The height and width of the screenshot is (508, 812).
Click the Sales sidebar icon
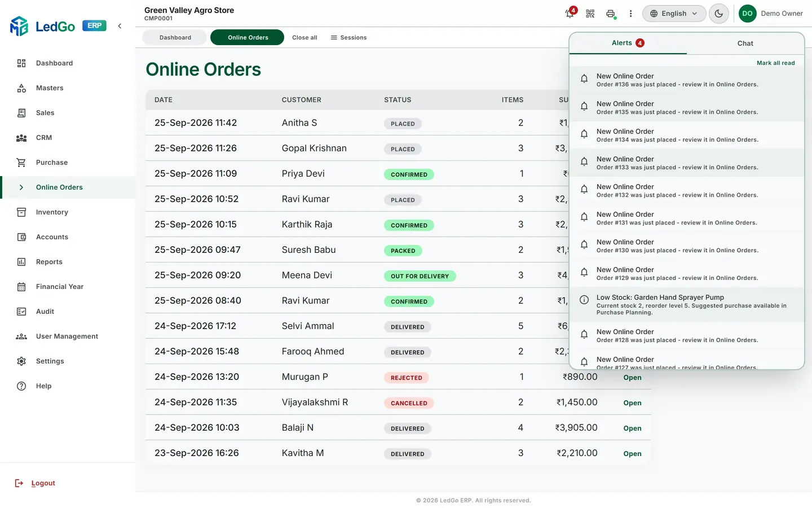pos(21,113)
